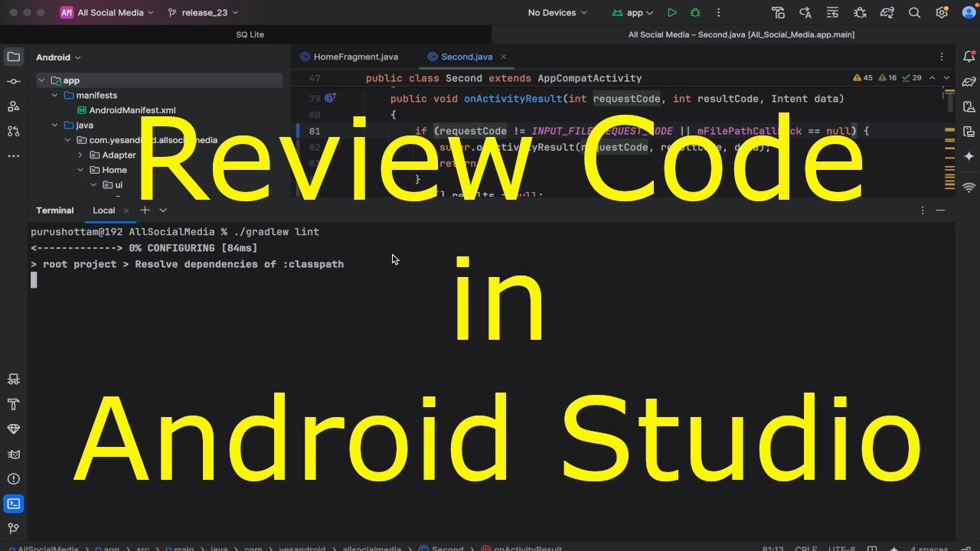Click the gutter override icon on line 79
980x551 pixels.
pos(330,98)
